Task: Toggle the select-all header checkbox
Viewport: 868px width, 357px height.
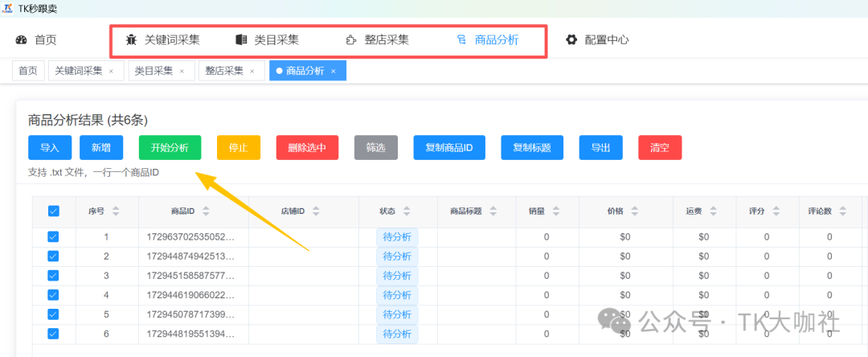Action: point(54,211)
